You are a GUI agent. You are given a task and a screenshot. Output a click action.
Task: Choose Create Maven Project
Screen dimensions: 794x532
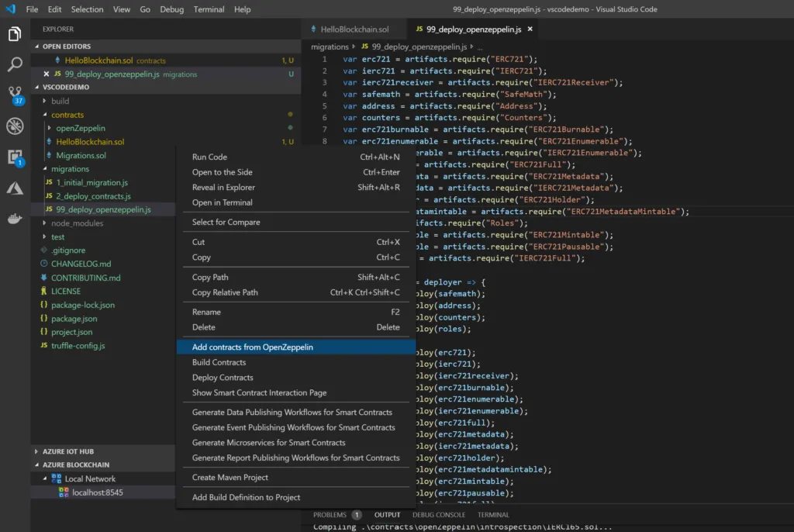pos(295,477)
